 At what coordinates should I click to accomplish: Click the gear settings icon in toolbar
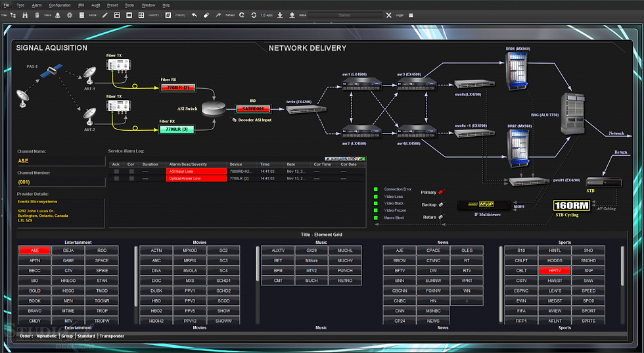[x=70, y=15]
